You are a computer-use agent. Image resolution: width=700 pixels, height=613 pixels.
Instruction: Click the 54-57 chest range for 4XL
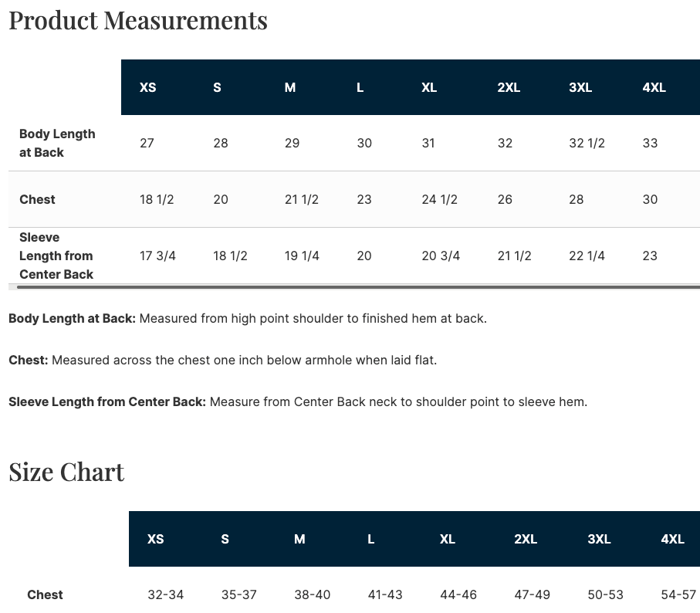[x=678, y=595]
